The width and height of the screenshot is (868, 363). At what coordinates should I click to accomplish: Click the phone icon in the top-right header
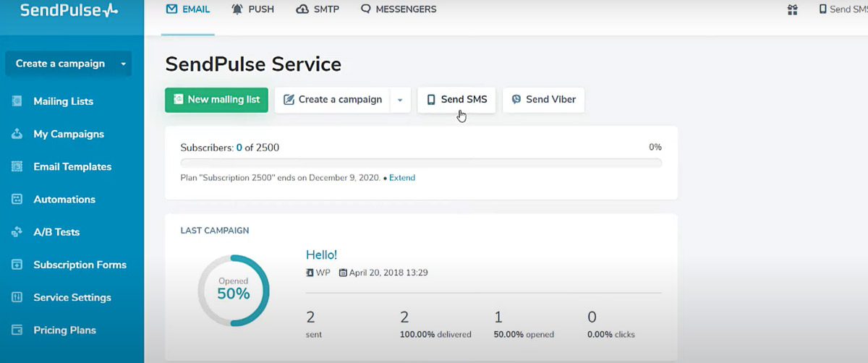tap(823, 9)
